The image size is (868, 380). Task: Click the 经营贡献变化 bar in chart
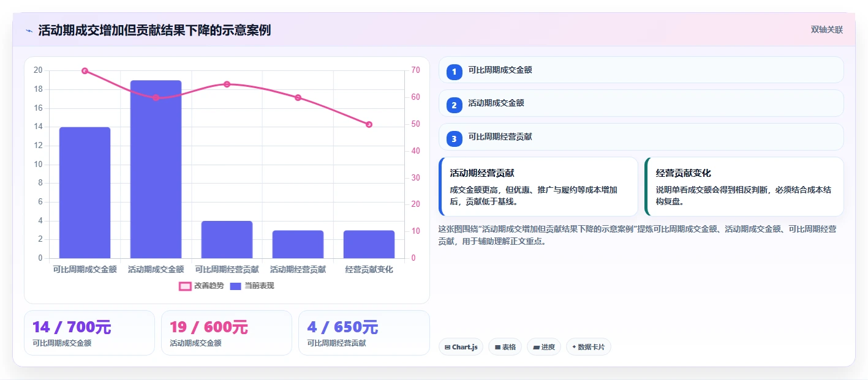click(369, 244)
